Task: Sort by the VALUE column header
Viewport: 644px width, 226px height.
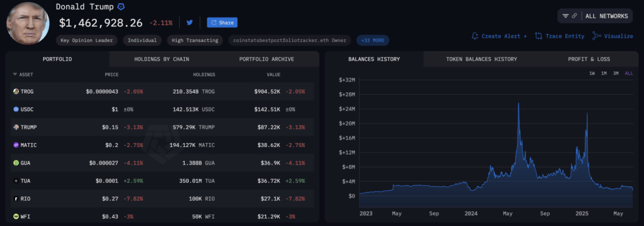Action: coord(274,75)
